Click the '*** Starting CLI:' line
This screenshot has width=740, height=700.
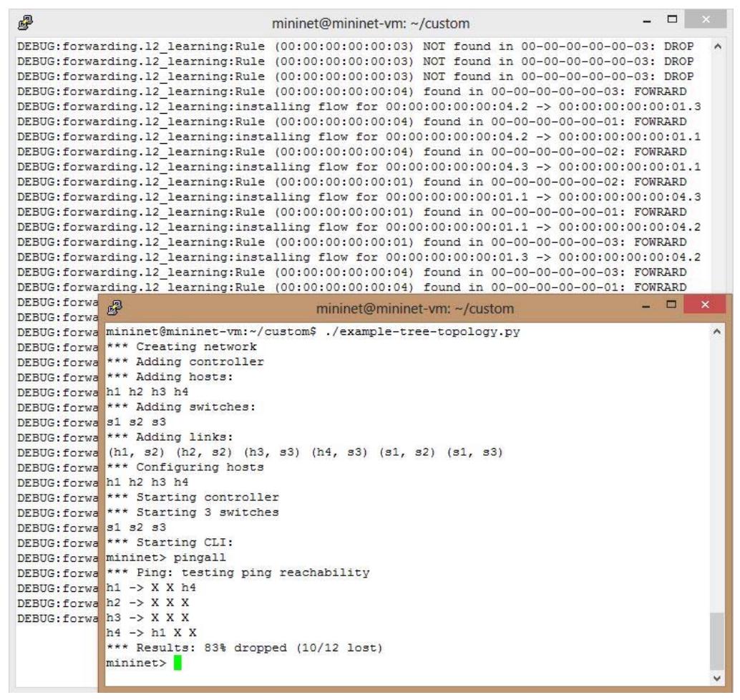pyautogui.click(x=170, y=543)
